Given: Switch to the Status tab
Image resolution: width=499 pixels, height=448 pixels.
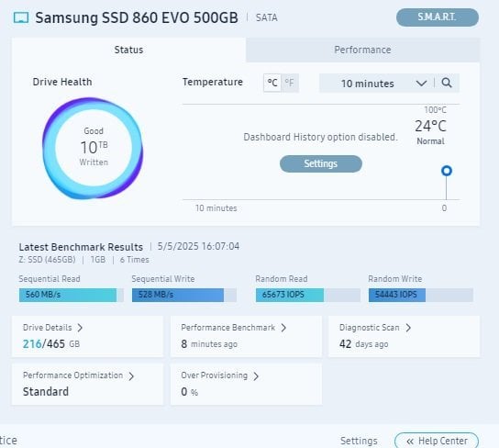Looking at the screenshot, I should pos(128,50).
